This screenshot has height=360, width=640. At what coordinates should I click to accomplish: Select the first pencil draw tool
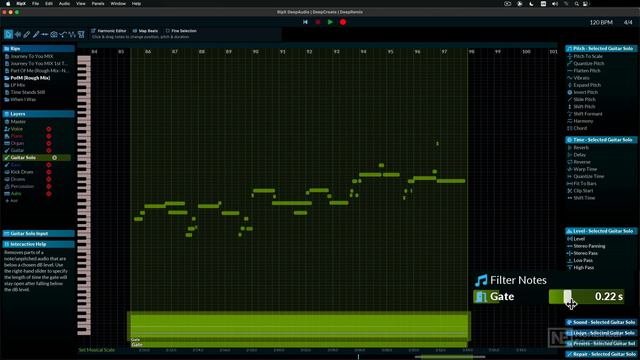(27, 35)
